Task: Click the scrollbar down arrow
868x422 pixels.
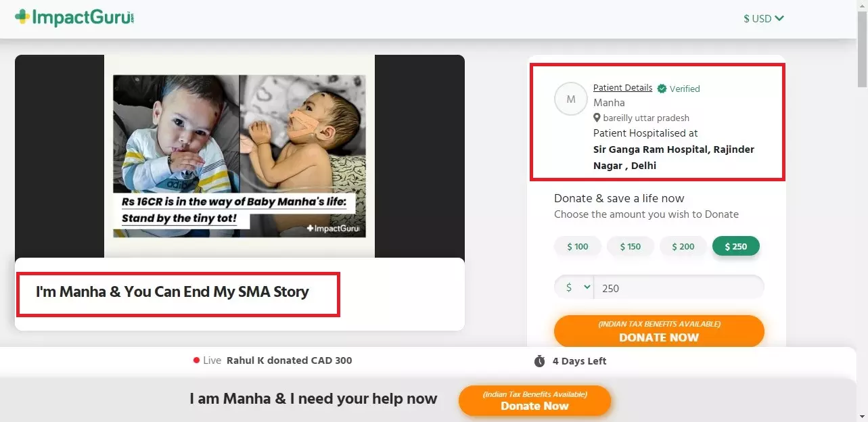Action: click(x=862, y=416)
